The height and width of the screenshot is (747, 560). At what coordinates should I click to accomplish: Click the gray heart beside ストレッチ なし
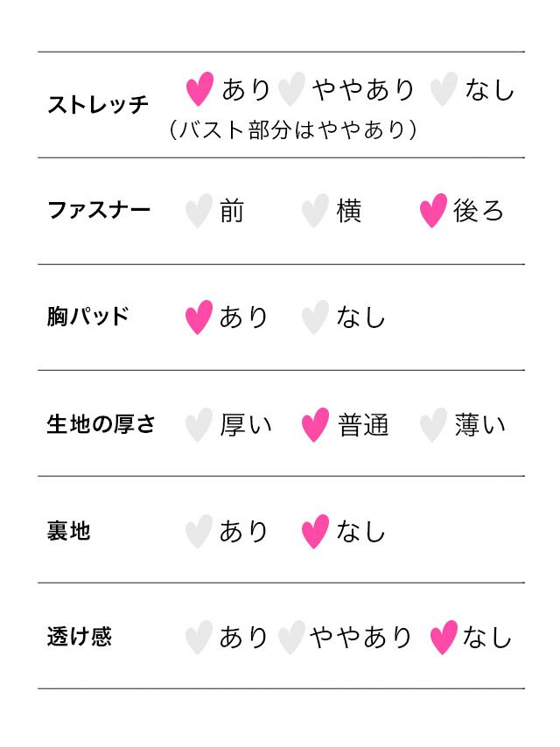444,88
